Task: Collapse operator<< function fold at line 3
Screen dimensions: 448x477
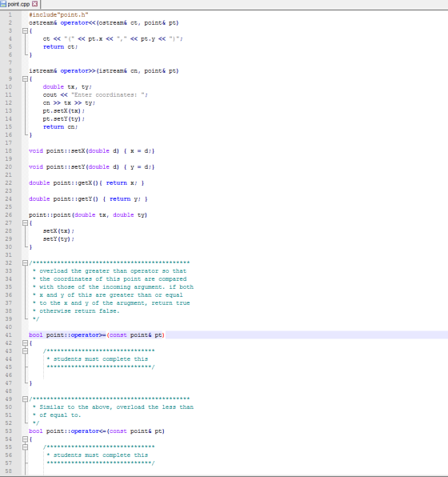Action: point(25,30)
